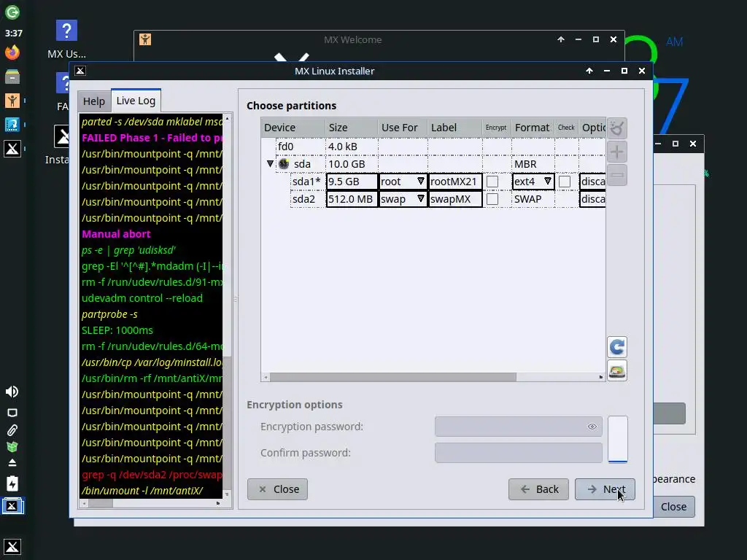This screenshot has height=560, width=747.
Task: Click the partition table horizontal scrollbar
Action: (393, 377)
